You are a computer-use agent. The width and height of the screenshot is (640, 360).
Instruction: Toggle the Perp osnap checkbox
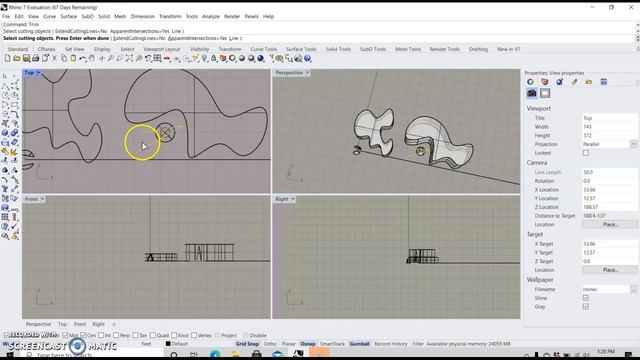tap(116, 336)
